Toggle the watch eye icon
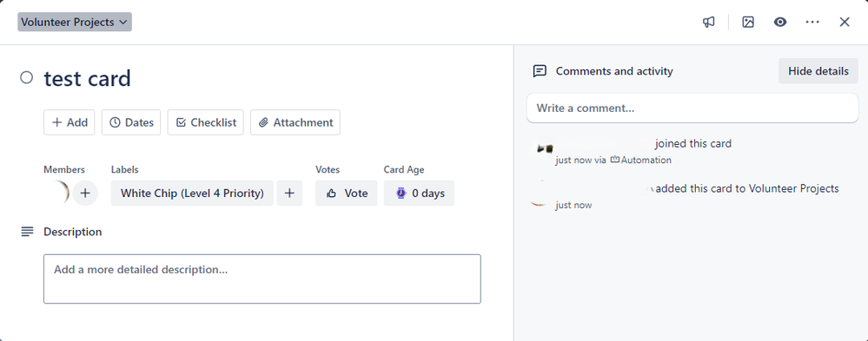Screen dimensions: 868x341 (780, 22)
